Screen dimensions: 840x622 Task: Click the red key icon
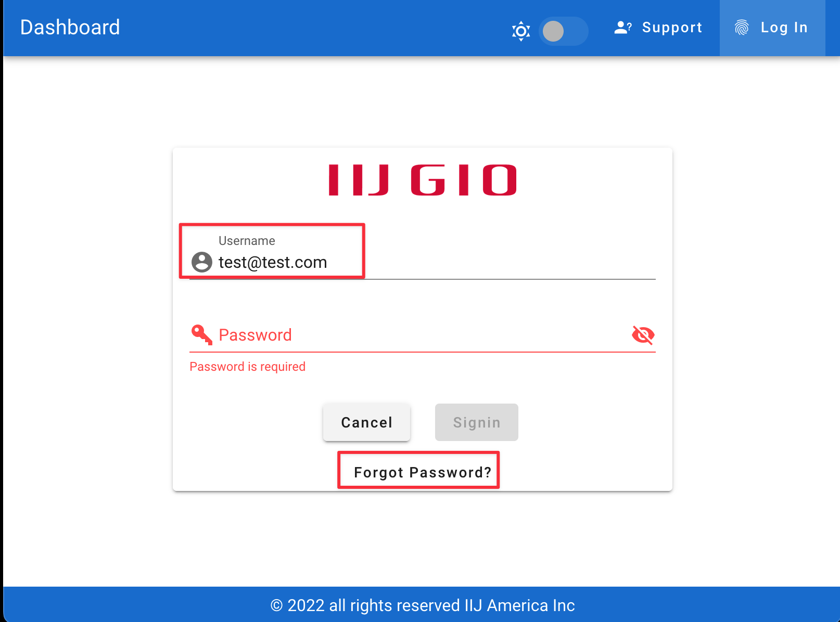pyautogui.click(x=201, y=335)
